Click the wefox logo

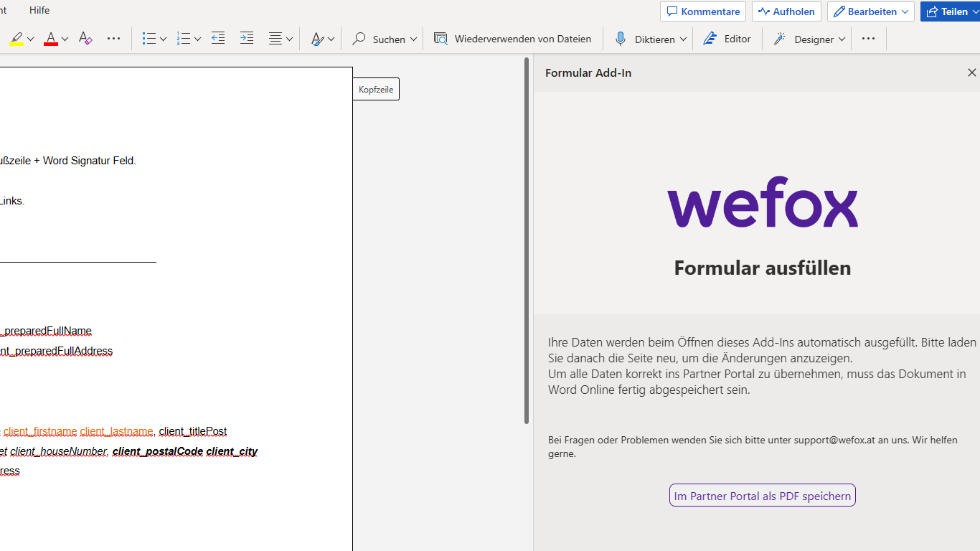[763, 202]
